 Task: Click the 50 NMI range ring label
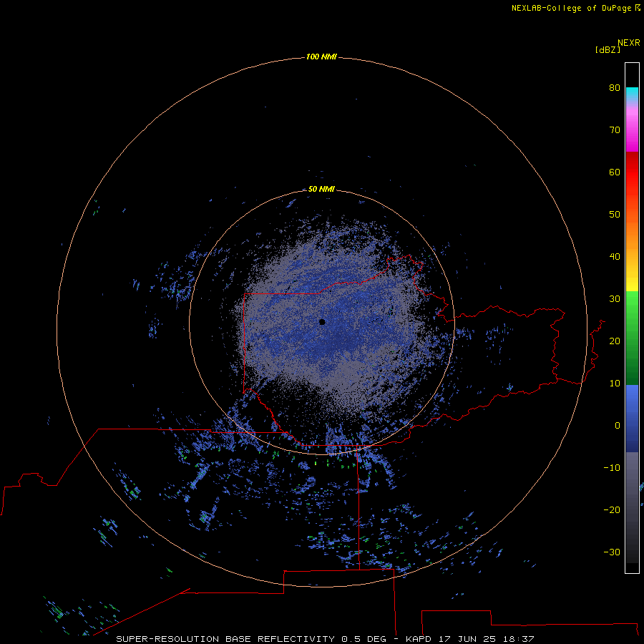(321, 189)
